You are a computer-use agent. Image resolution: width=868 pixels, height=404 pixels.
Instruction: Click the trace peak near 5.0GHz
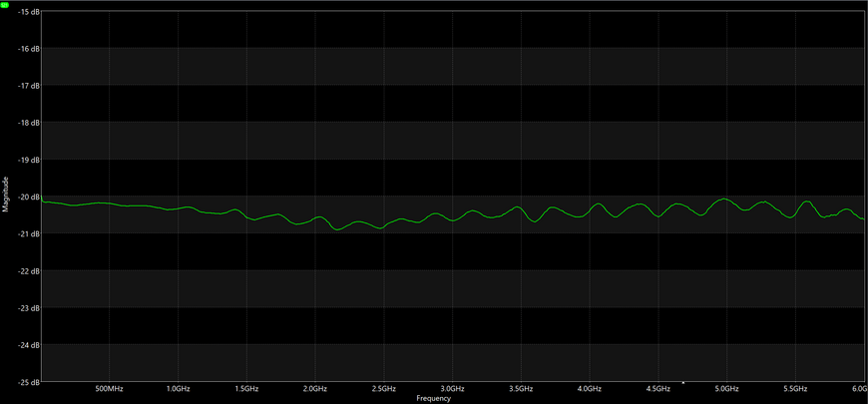[x=723, y=199]
